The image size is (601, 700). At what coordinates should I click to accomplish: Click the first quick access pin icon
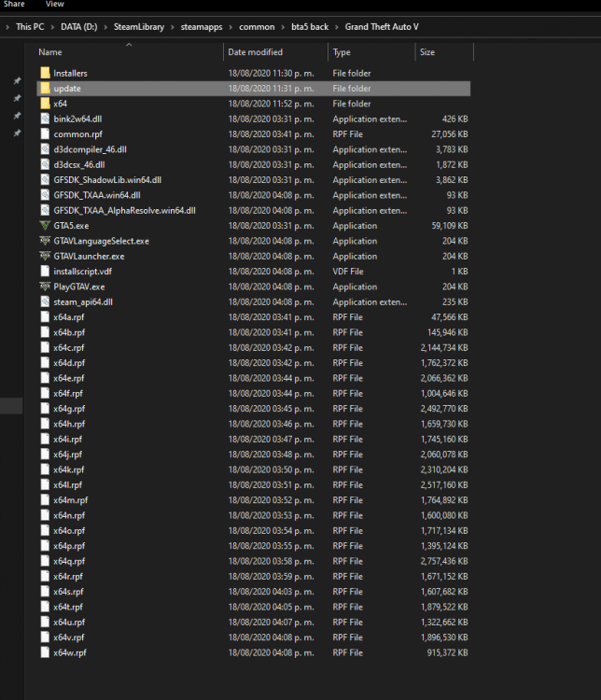tap(17, 81)
